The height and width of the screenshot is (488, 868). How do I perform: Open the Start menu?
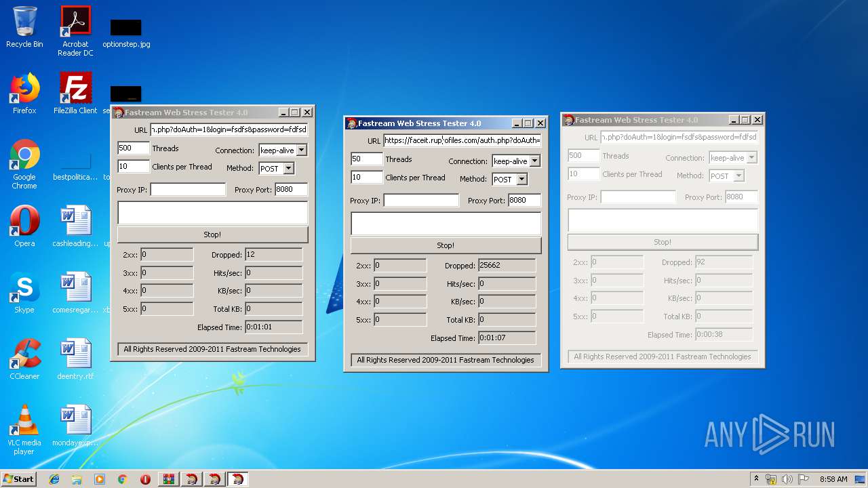tap(19, 479)
